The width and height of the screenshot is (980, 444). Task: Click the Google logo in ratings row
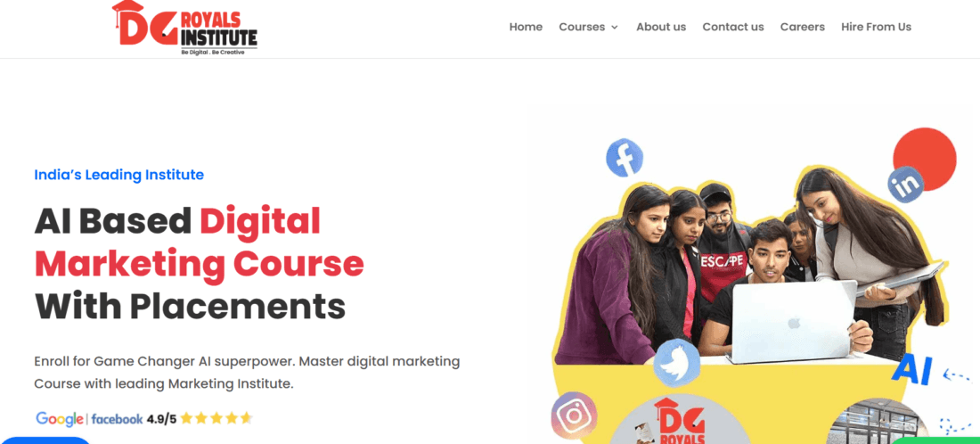click(60, 419)
